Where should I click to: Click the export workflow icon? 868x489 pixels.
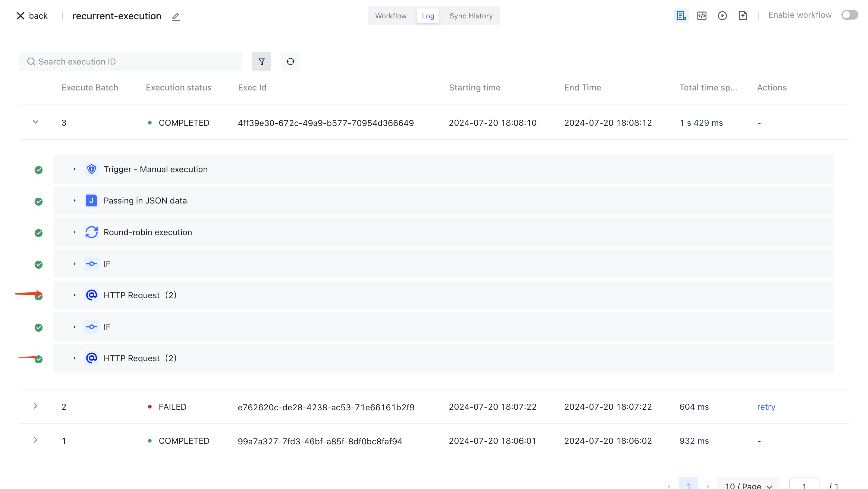point(743,15)
